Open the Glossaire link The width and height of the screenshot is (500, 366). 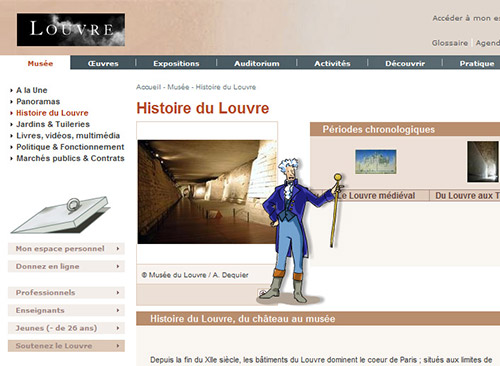pos(450,43)
